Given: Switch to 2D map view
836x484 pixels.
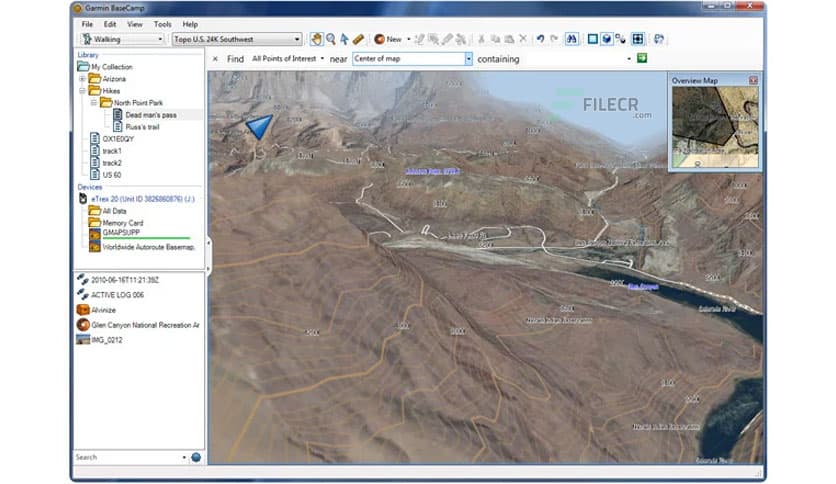Looking at the screenshot, I should click(592, 39).
